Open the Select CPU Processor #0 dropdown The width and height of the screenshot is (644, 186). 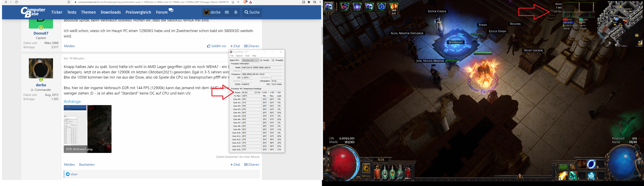250,60
